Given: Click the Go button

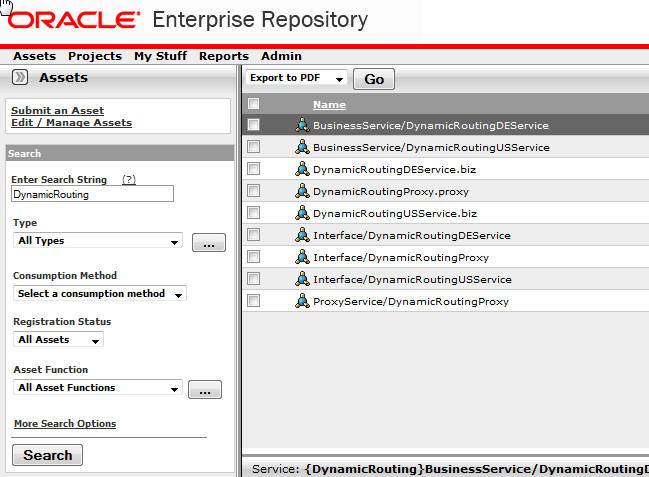Looking at the screenshot, I should click(x=374, y=79).
